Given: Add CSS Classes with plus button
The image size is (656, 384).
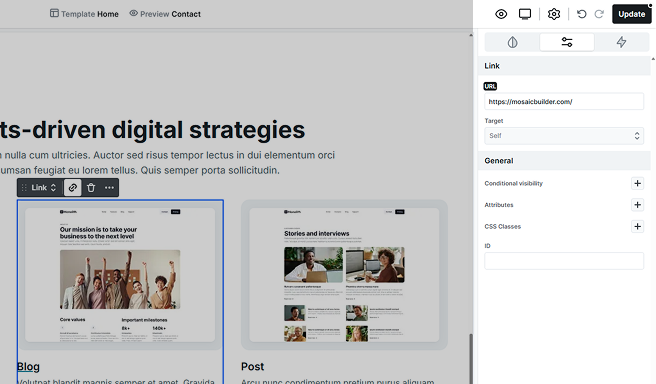Looking at the screenshot, I should (637, 226).
